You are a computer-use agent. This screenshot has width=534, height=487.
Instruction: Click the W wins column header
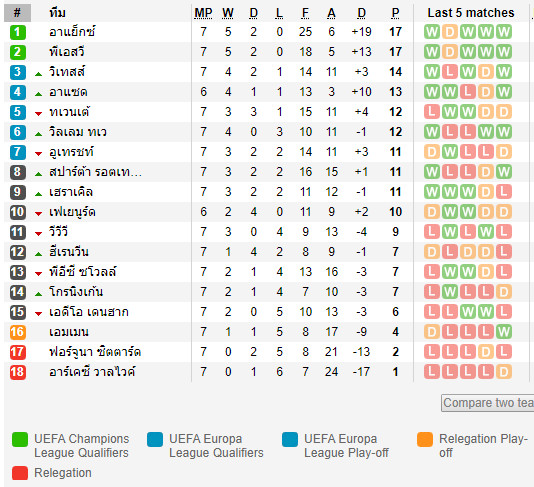pos(228,13)
